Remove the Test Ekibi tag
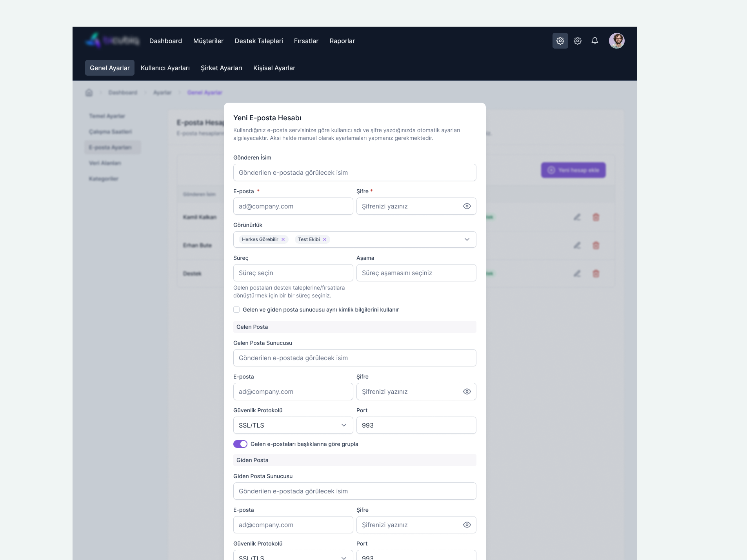The height and width of the screenshot is (560, 747). [x=325, y=239]
